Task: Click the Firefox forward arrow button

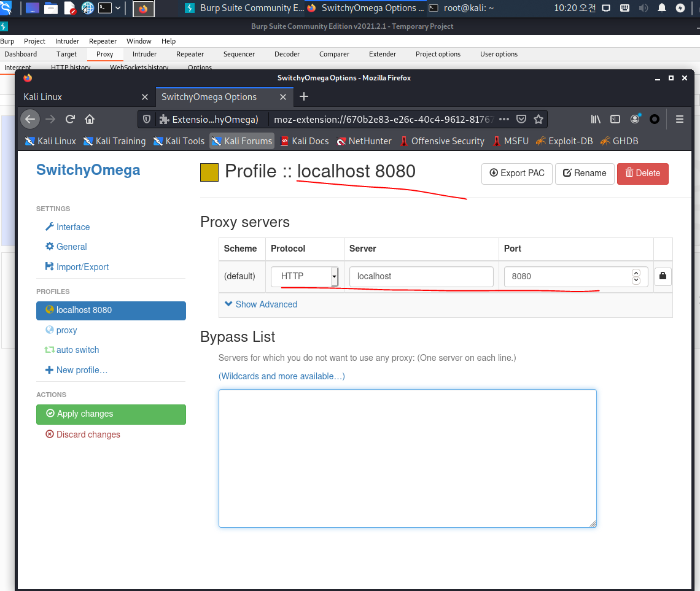Action: [50, 119]
